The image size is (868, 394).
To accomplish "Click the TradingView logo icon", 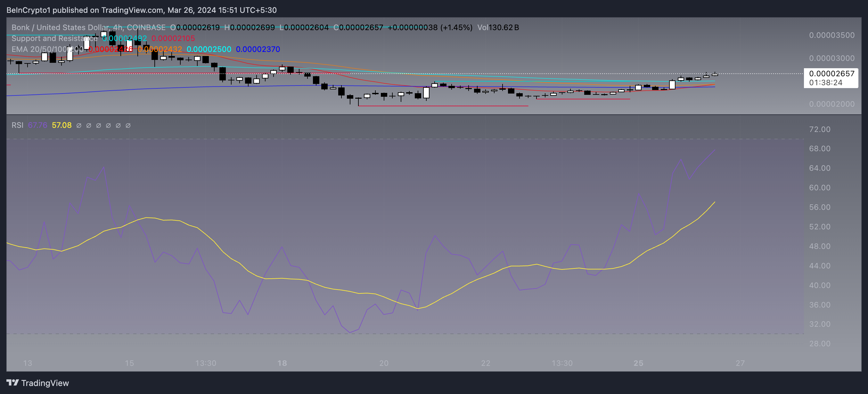I will (13, 382).
